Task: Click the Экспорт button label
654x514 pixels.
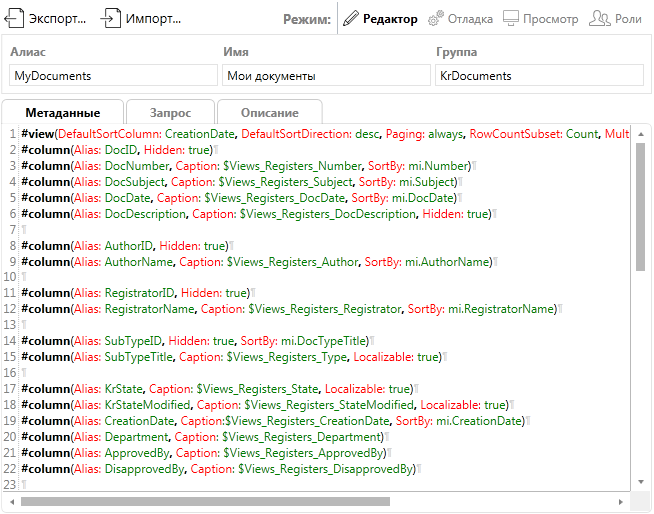Action: coord(57,19)
